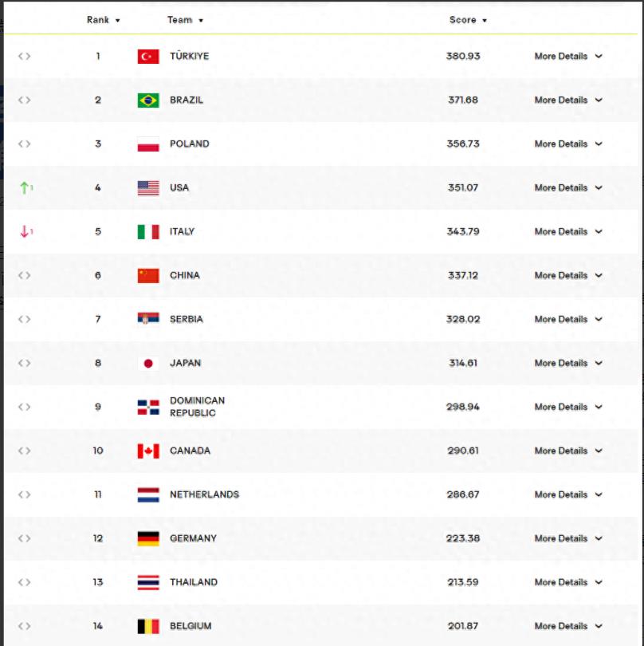Click the Türkiye flag icon
Screen dimensions: 644x646
point(148,57)
